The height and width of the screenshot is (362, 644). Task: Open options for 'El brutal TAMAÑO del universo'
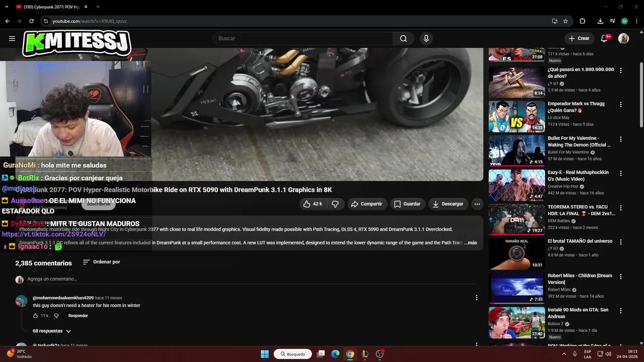pos(620,242)
